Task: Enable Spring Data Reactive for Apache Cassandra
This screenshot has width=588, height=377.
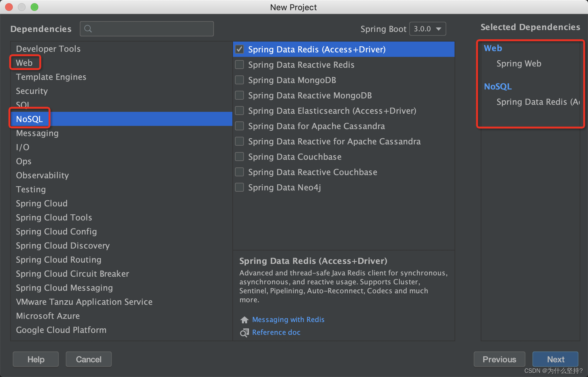Action: [x=239, y=141]
